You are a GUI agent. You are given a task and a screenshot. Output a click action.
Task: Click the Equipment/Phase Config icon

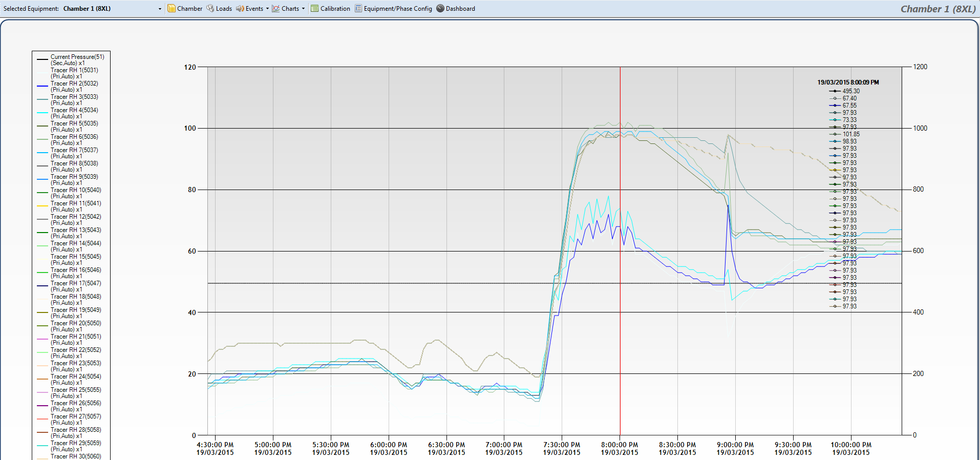pos(358,9)
